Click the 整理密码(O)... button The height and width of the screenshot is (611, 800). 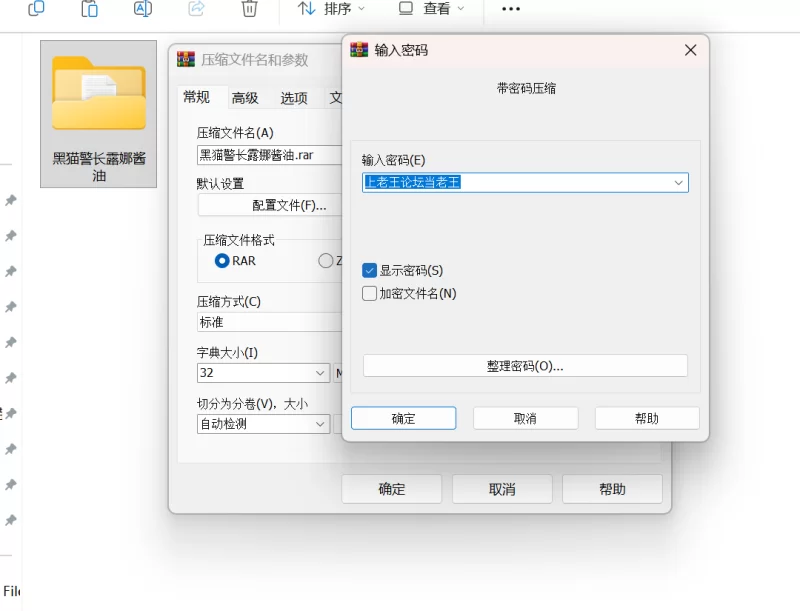pyautogui.click(x=525, y=366)
